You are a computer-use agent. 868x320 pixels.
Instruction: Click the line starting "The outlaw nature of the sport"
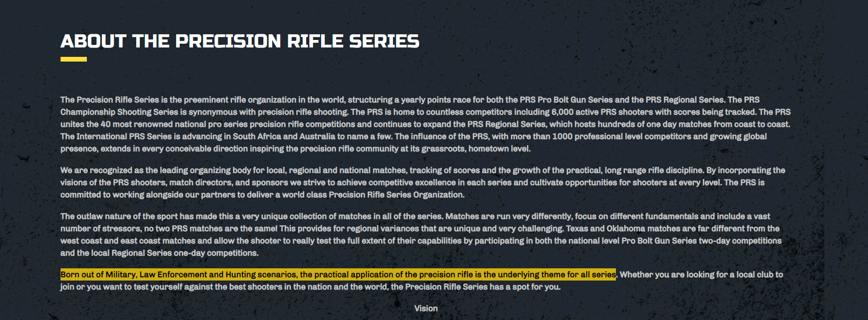tap(415, 216)
